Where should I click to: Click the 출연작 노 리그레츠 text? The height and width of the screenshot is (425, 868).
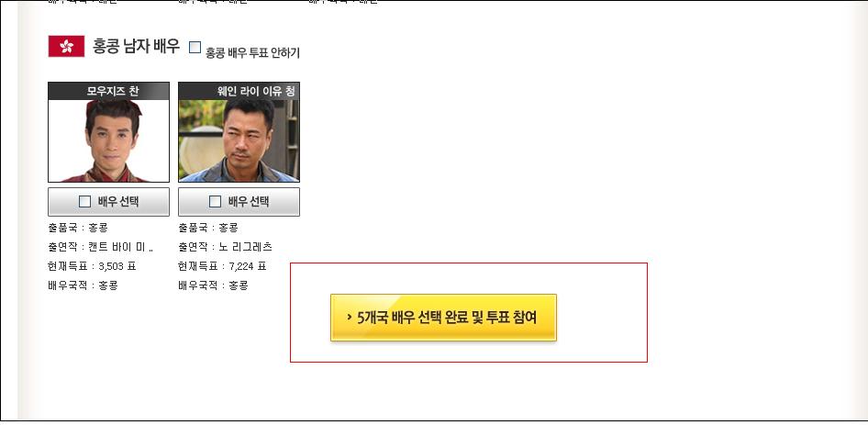coord(226,247)
